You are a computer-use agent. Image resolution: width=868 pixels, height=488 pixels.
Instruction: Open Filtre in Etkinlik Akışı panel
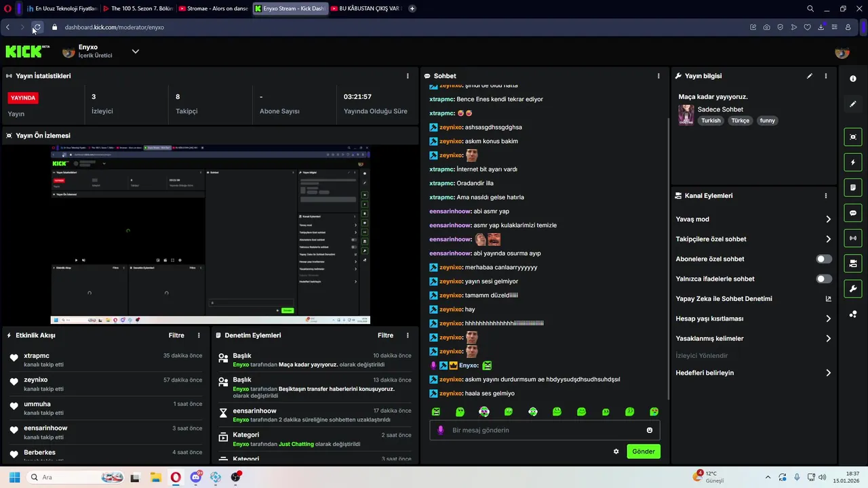(176, 335)
